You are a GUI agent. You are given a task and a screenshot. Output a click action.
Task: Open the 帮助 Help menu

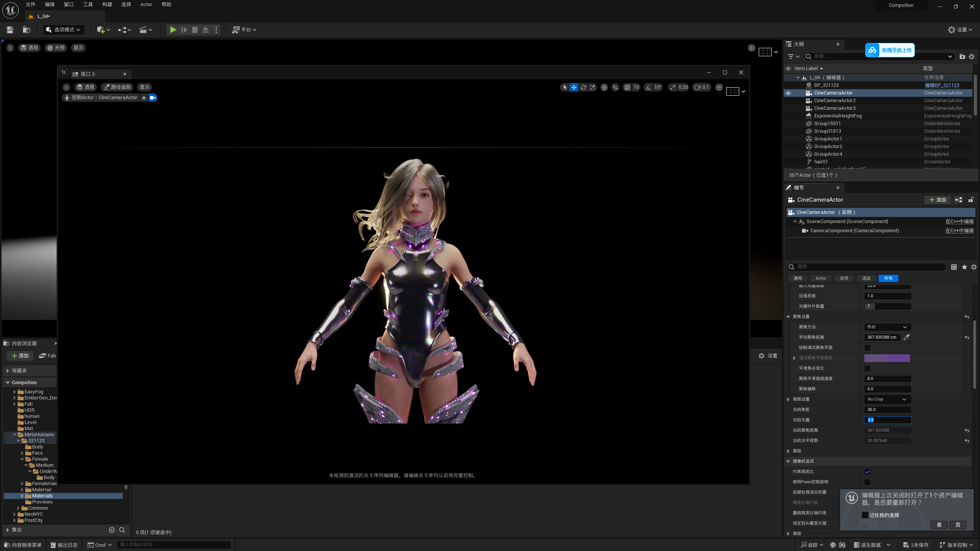click(x=167, y=5)
